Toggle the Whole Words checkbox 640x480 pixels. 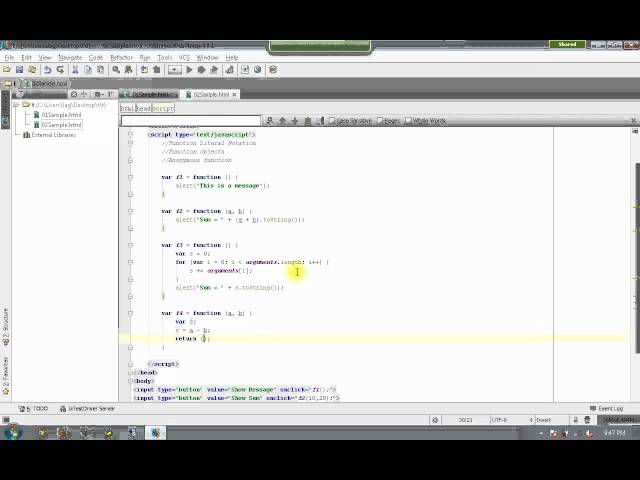[x=408, y=120]
